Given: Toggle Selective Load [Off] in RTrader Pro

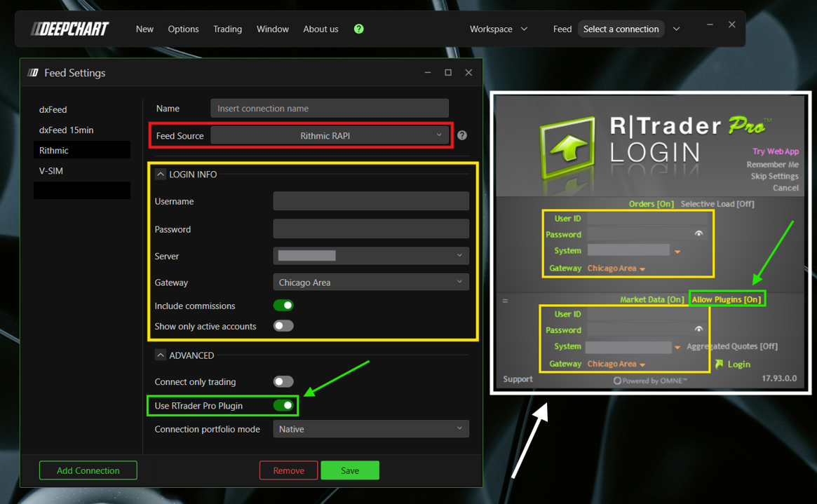Looking at the screenshot, I should pyautogui.click(x=717, y=204).
